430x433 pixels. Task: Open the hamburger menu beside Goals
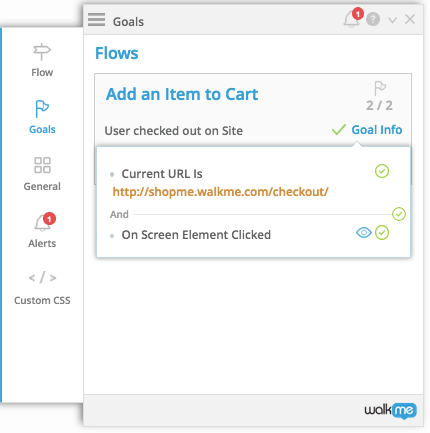point(96,20)
